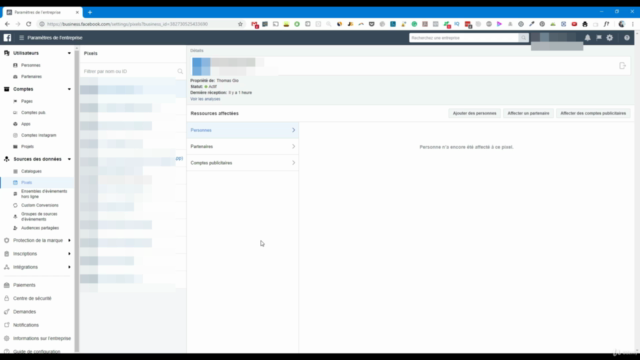
Task: Click the pixel thumbnail in details header
Action: (x=201, y=67)
